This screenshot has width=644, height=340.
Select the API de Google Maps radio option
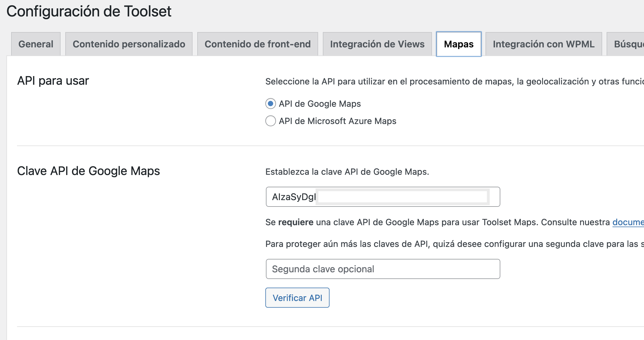[x=271, y=104]
